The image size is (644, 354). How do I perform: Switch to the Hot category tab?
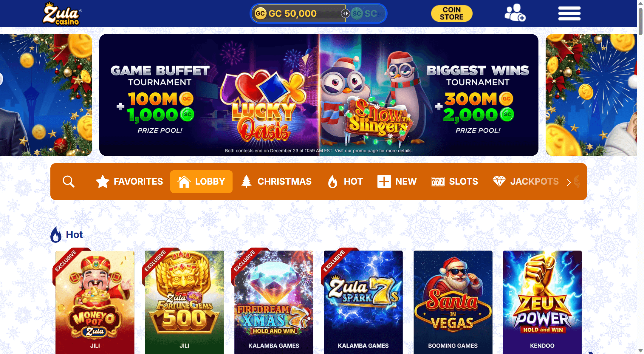345,181
